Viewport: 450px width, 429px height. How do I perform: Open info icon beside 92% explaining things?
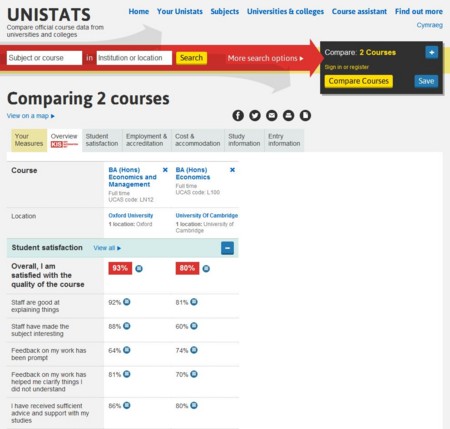tap(127, 302)
